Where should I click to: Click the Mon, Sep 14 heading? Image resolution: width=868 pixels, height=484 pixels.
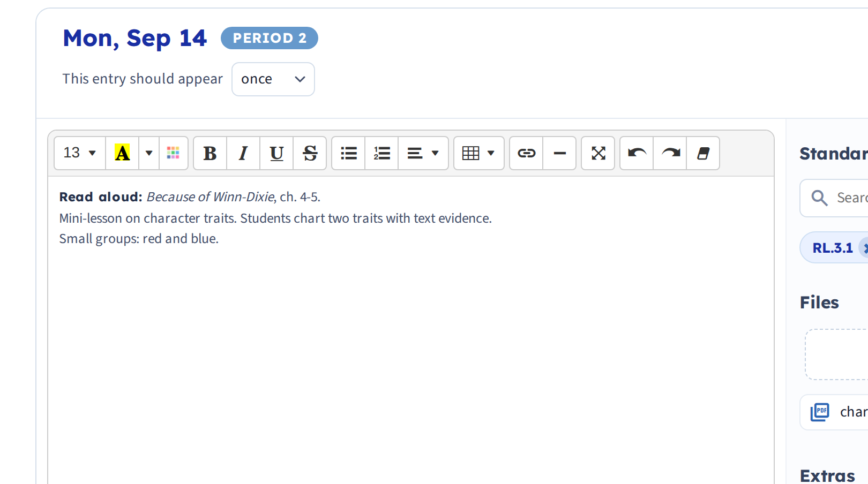[x=134, y=38]
